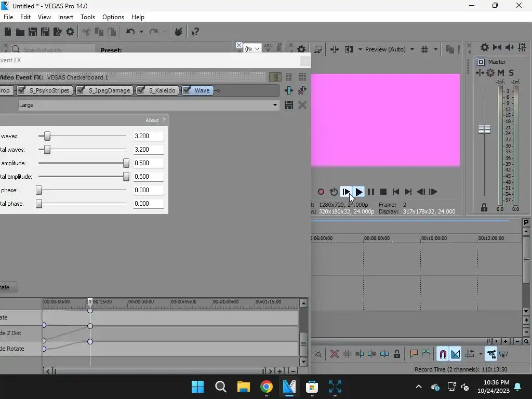Click the Play button in preview

358,192
